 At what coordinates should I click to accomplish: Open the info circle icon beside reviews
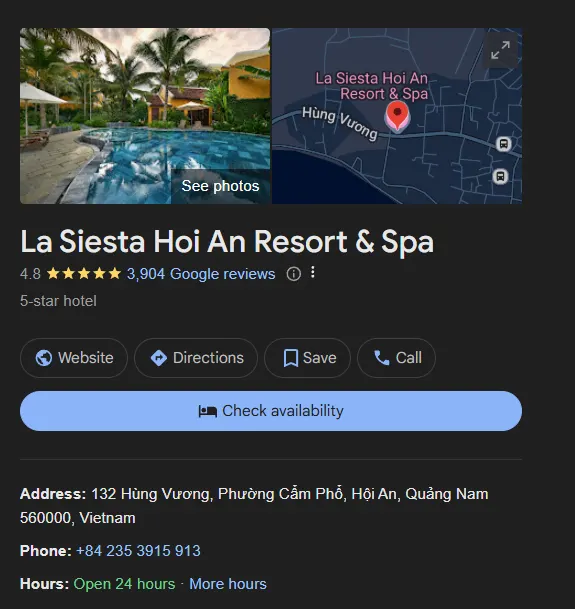click(294, 274)
